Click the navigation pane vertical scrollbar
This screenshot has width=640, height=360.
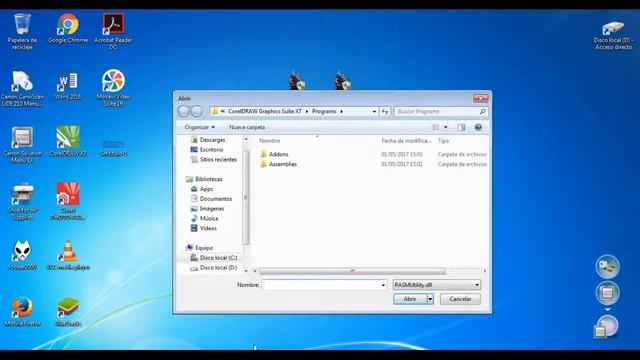click(246, 198)
